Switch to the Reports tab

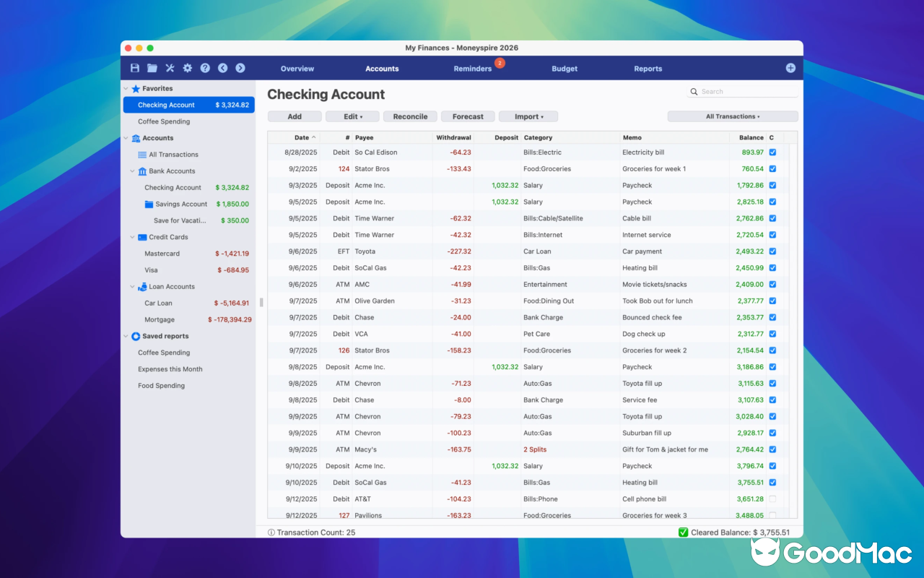tap(648, 69)
